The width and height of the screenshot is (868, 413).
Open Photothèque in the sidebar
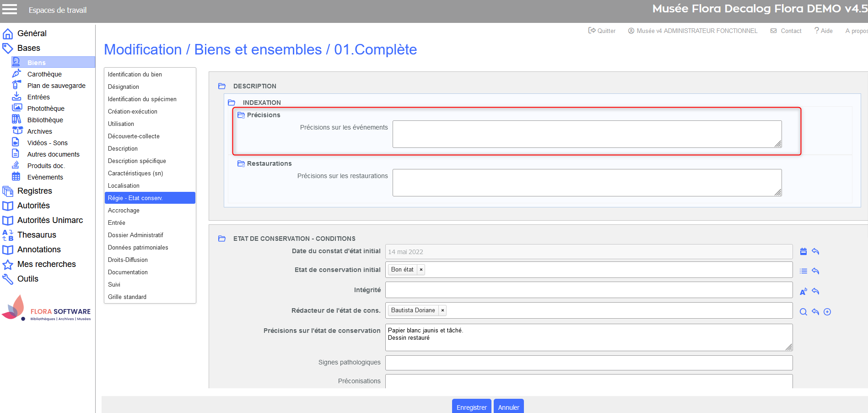pyautogui.click(x=46, y=109)
